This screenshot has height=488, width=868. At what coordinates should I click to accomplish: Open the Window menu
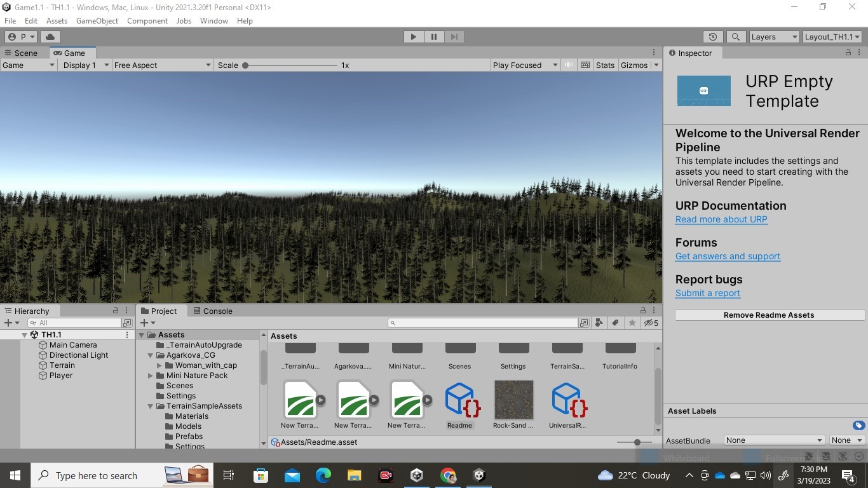click(x=214, y=21)
